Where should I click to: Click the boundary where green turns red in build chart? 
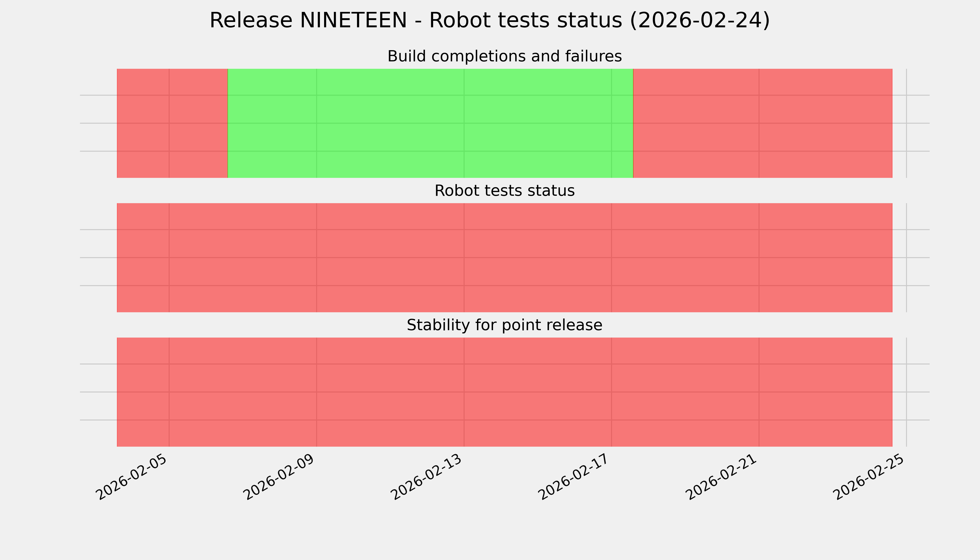click(x=633, y=123)
